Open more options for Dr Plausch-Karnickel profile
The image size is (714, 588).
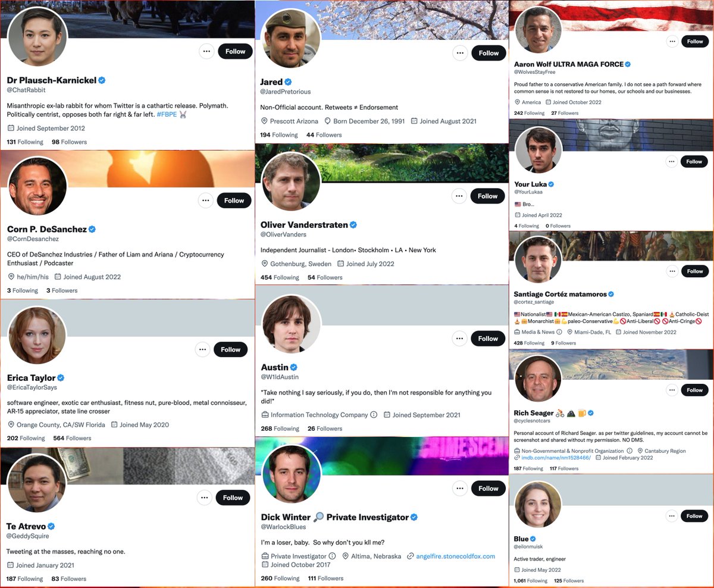pos(206,51)
